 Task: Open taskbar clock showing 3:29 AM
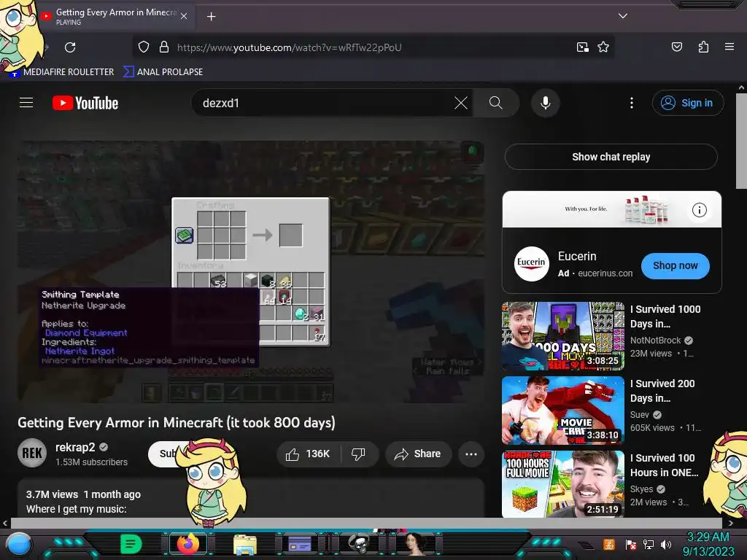(x=708, y=544)
